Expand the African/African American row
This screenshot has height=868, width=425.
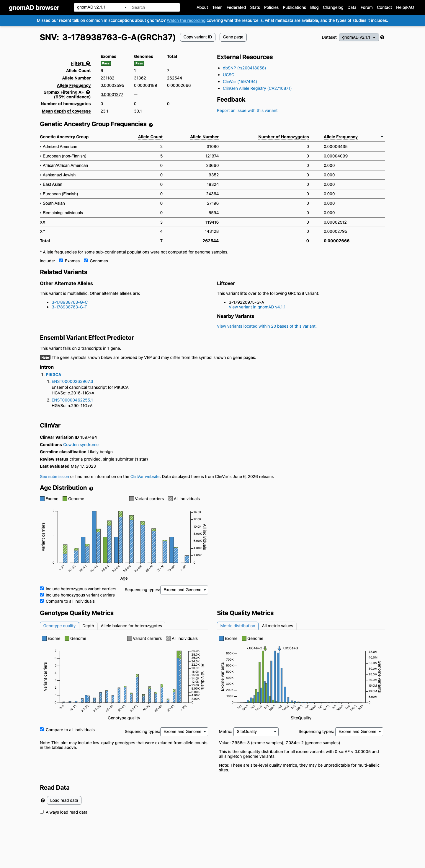pos(64,165)
